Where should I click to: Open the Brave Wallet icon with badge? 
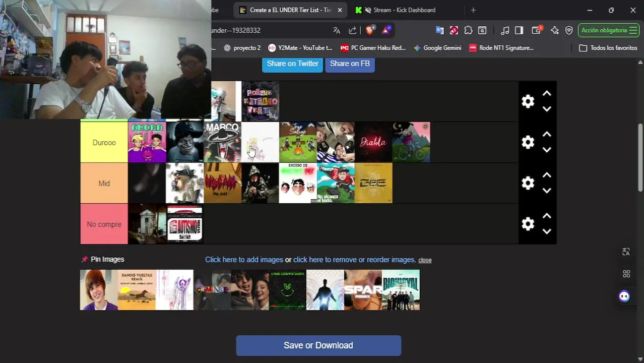point(537,30)
